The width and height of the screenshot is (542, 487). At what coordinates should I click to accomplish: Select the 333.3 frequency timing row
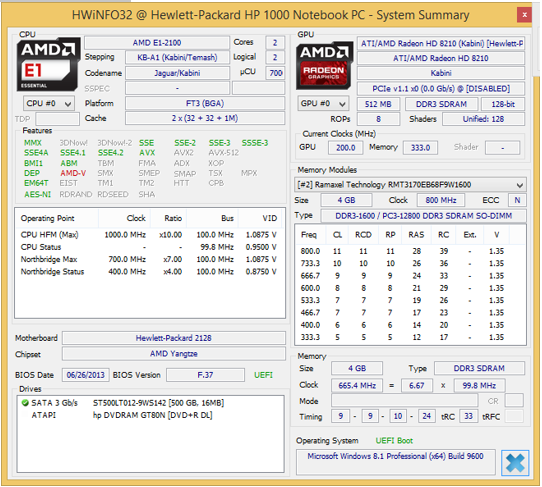pos(411,337)
